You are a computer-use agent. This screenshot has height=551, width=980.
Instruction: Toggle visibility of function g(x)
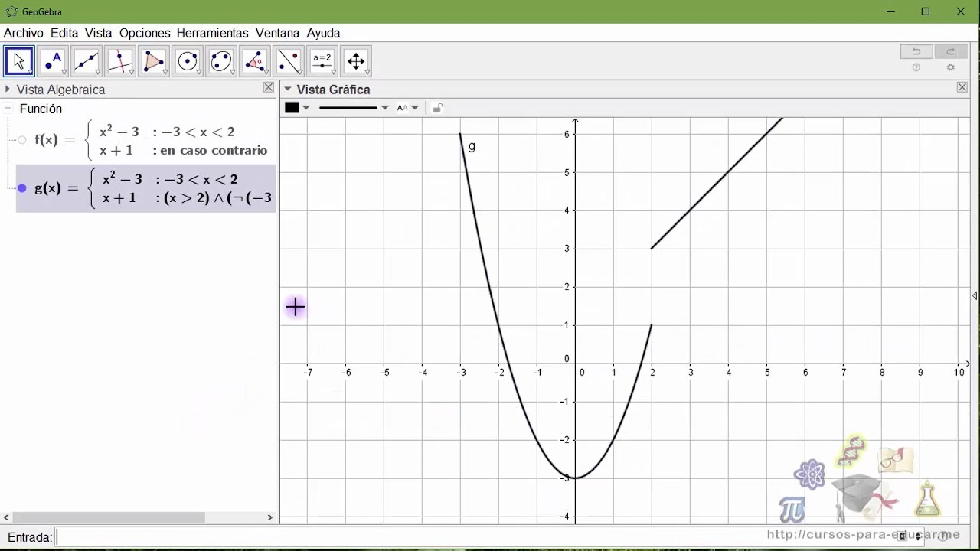coord(22,188)
